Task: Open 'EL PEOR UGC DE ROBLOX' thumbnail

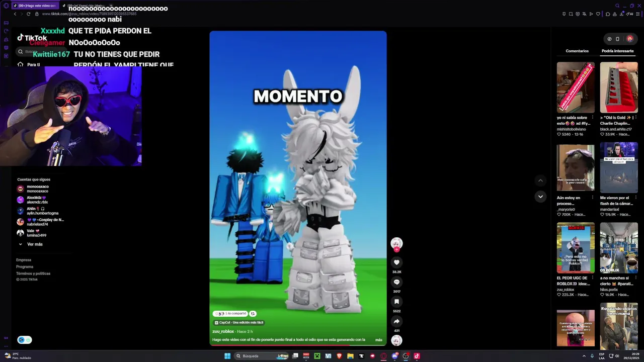Action: click(x=576, y=248)
